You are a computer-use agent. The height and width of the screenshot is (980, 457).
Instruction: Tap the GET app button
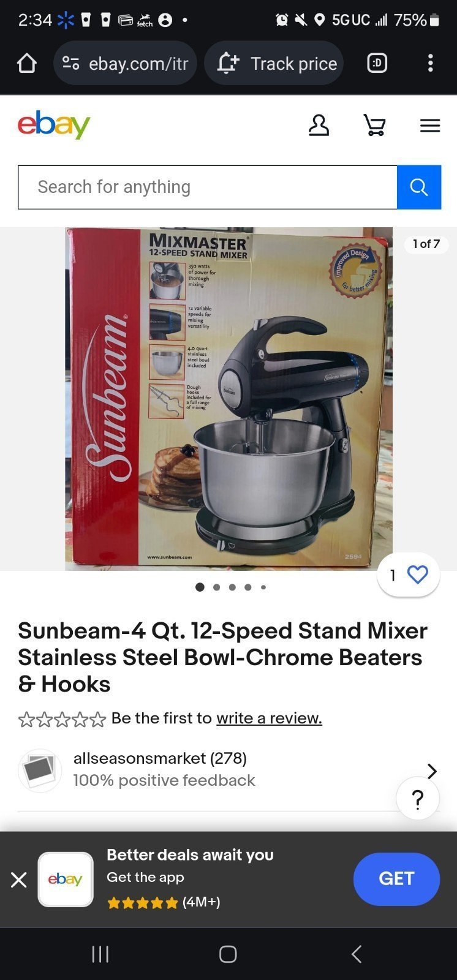tap(396, 879)
